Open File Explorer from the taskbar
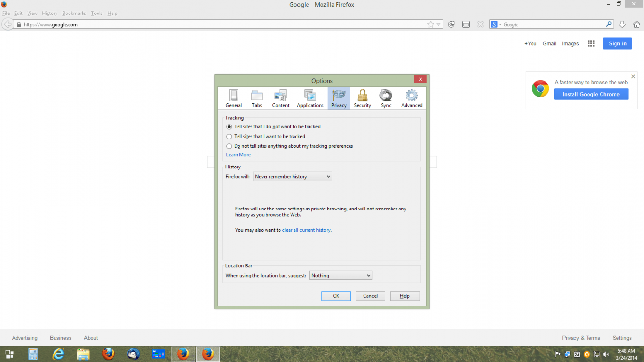 [84, 354]
